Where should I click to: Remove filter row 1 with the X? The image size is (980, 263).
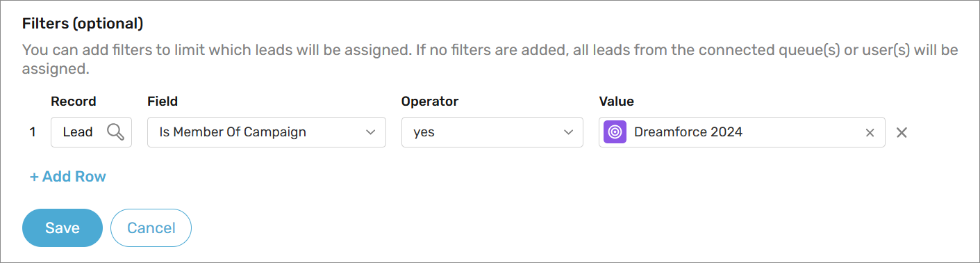click(902, 132)
